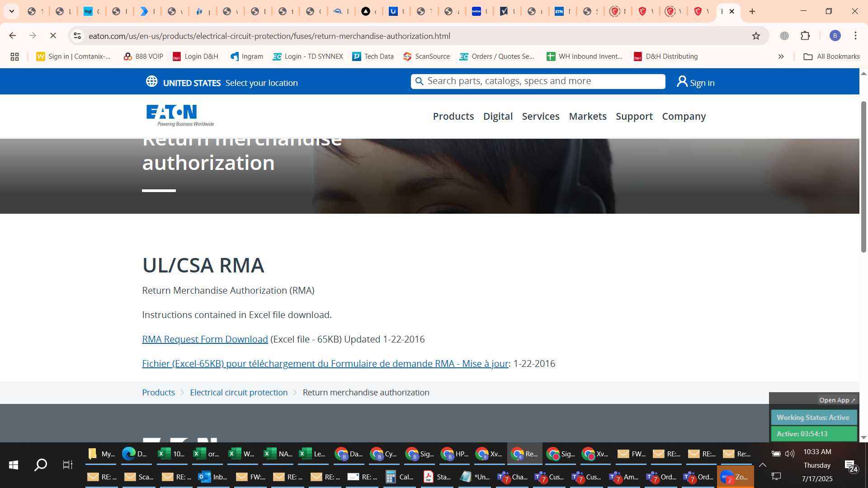The width and height of the screenshot is (868, 488).
Task: Open the Tech Data bookmark
Action: (x=373, y=56)
